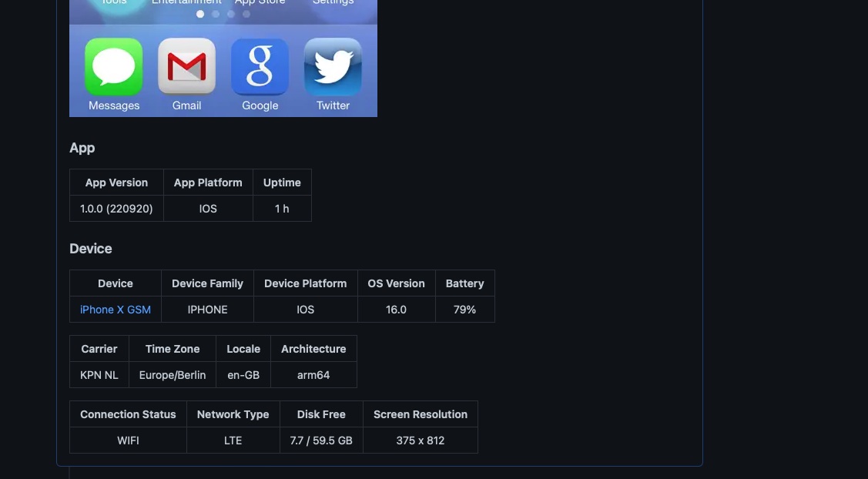868x479 pixels.
Task: Select the App Platform column header
Action: point(208,183)
